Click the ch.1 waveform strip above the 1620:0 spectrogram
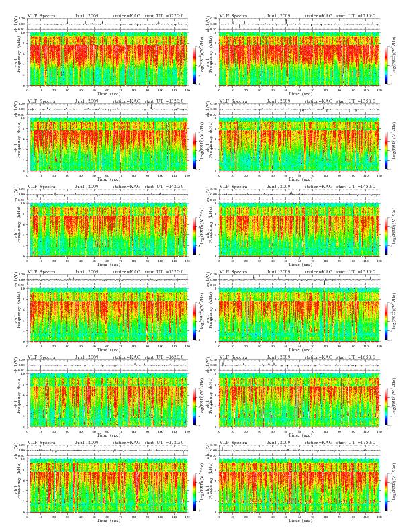411x532 pixels. pos(107,365)
